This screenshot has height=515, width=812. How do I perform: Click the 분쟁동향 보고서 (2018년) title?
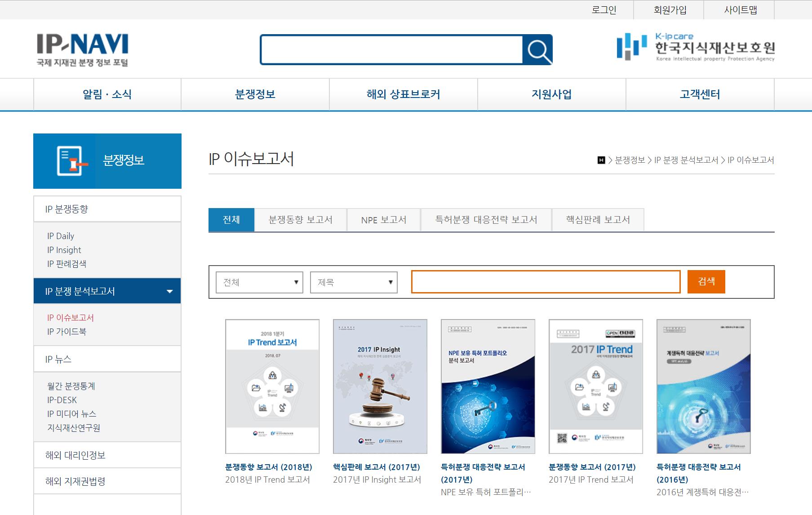(269, 467)
